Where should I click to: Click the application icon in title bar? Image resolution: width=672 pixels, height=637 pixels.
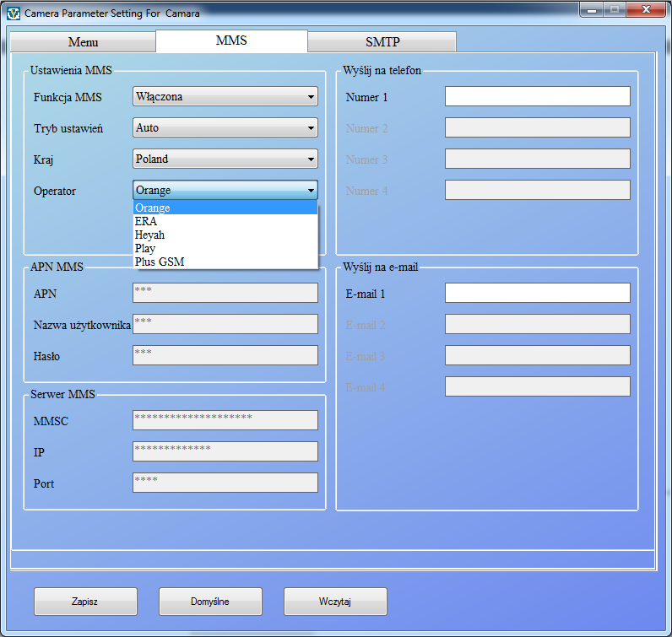coord(13,13)
